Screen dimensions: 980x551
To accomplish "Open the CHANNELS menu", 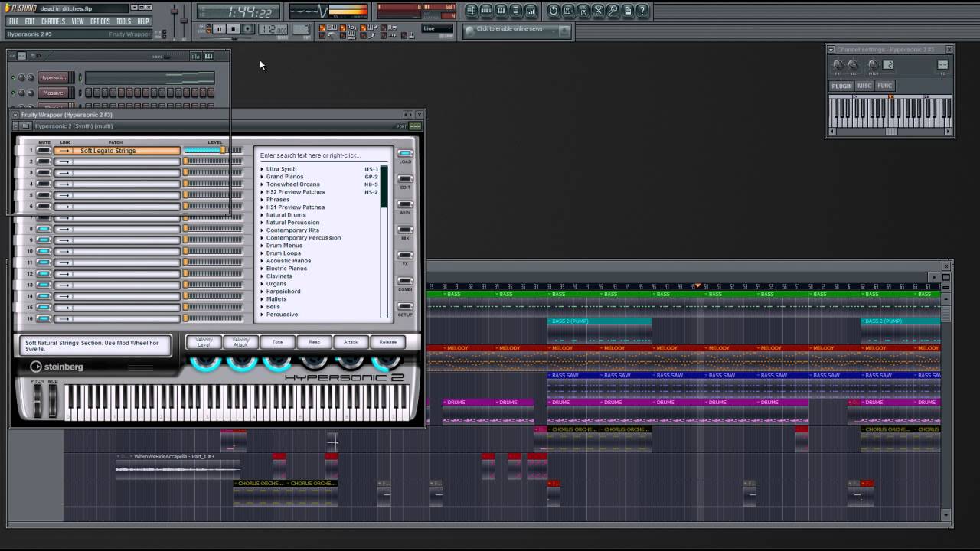I will (x=53, y=21).
